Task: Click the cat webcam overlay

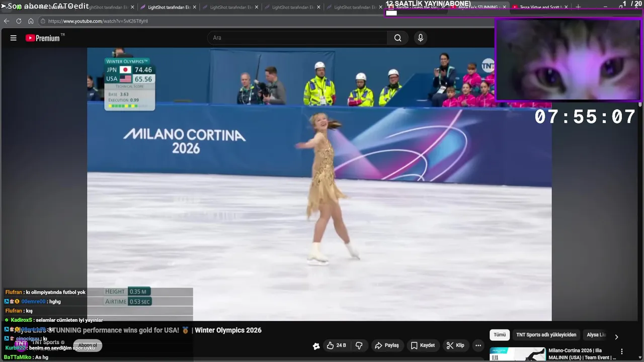Action: point(568,60)
